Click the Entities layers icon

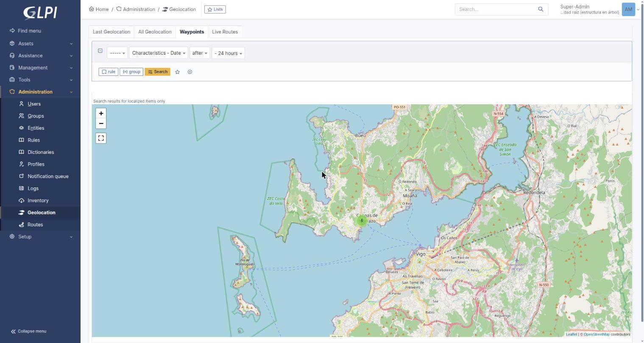pos(21,128)
